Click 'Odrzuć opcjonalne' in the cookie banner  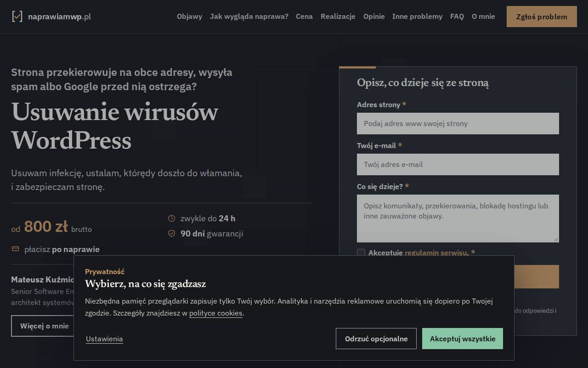(376, 339)
